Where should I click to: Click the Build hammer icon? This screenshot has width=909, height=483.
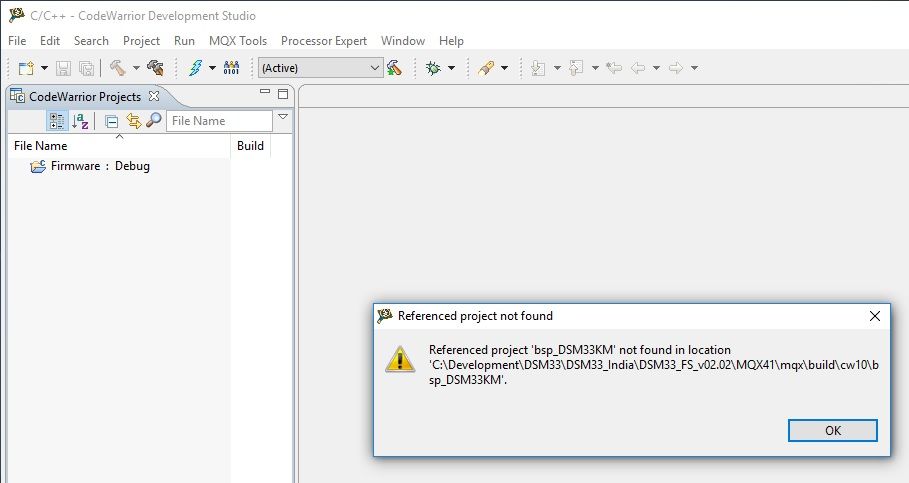pyautogui.click(x=118, y=68)
